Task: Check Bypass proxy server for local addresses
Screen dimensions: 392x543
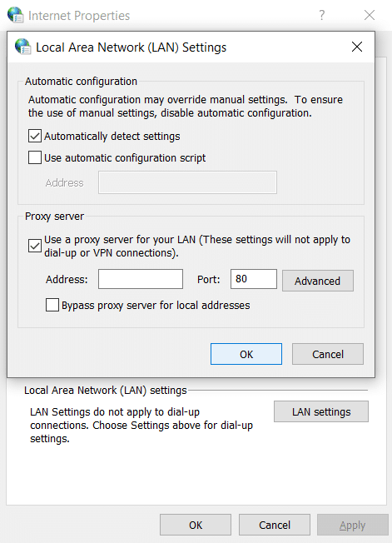Action: click(52, 305)
